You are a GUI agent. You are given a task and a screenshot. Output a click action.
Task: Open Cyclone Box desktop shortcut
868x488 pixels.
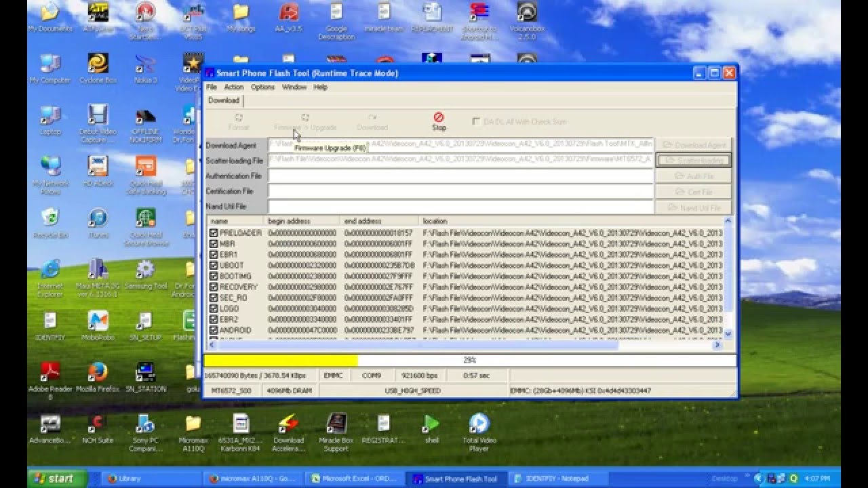[98, 70]
